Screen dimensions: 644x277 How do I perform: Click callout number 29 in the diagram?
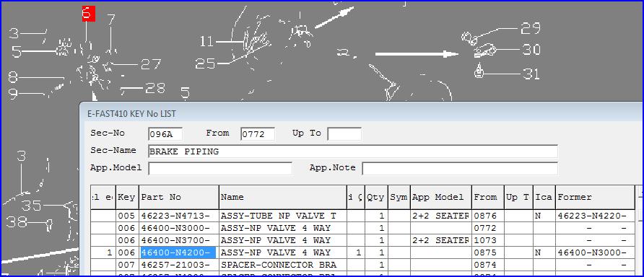coord(530,28)
